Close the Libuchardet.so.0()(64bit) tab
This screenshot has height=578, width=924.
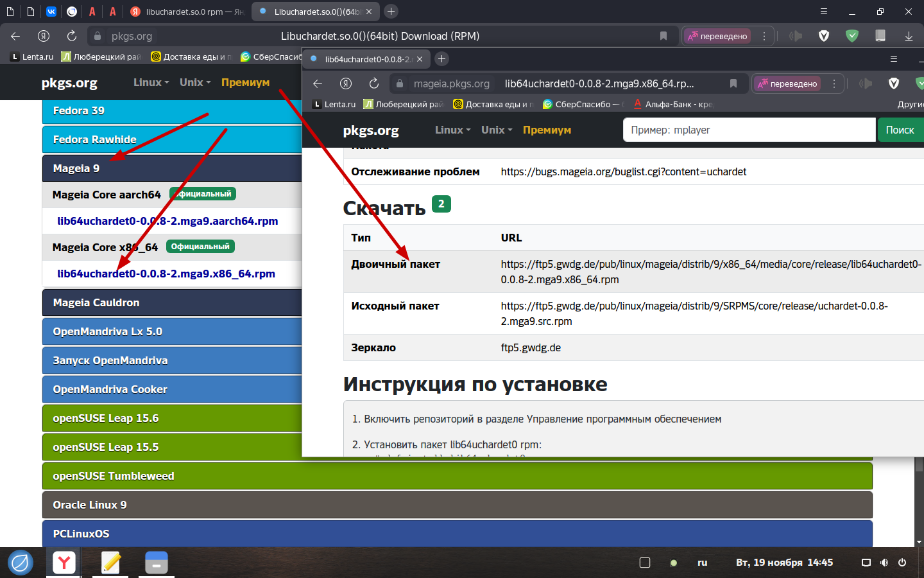[x=369, y=12]
